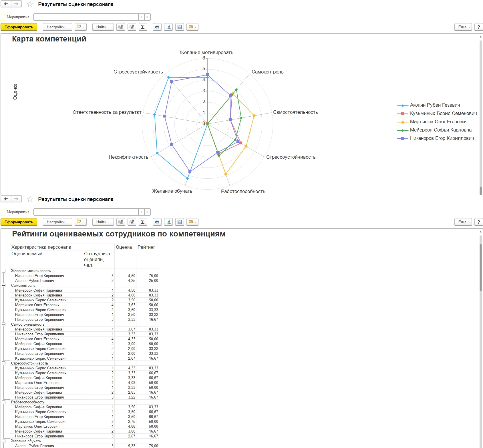Open help in the Рейтинги report window
483x448 pixels.
tap(479, 222)
